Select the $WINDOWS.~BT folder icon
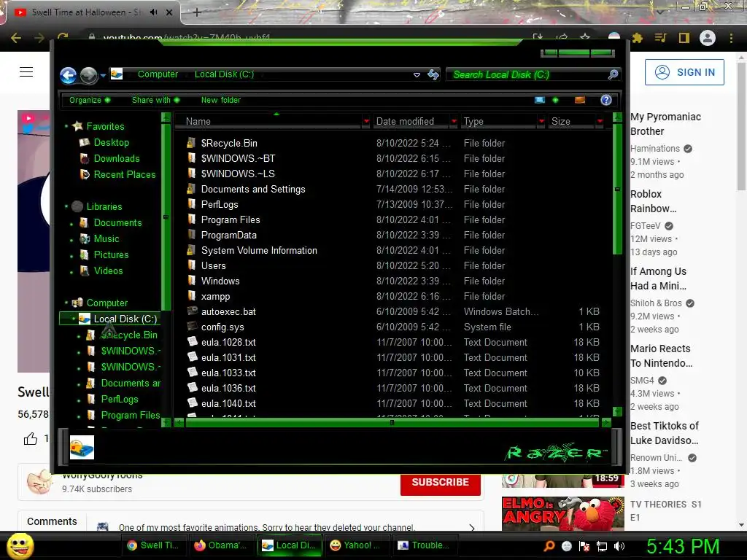The width and height of the screenshot is (747, 560). point(192,158)
